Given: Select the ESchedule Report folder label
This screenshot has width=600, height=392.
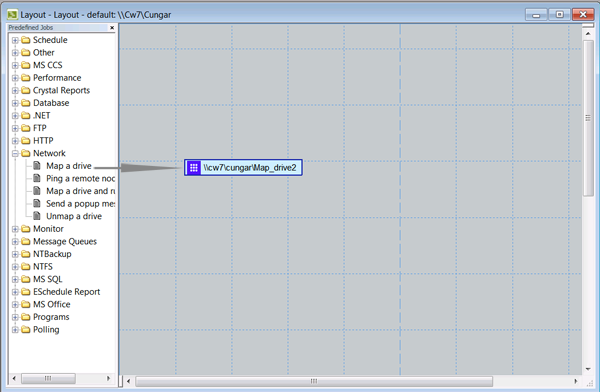Looking at the screenshot, I should point(67,292).
